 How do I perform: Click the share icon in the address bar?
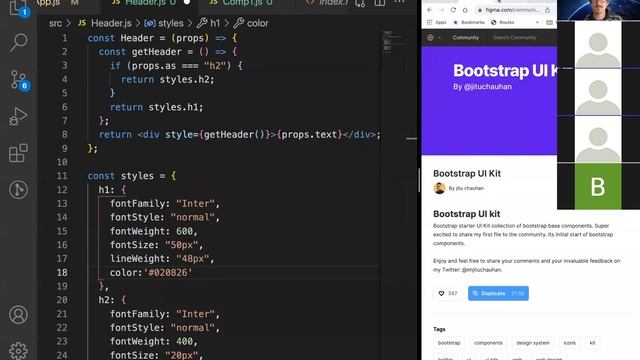pos(547,10)
